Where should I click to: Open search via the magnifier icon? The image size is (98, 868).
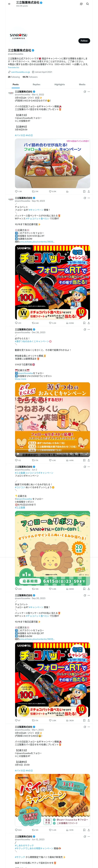[88, 4]
